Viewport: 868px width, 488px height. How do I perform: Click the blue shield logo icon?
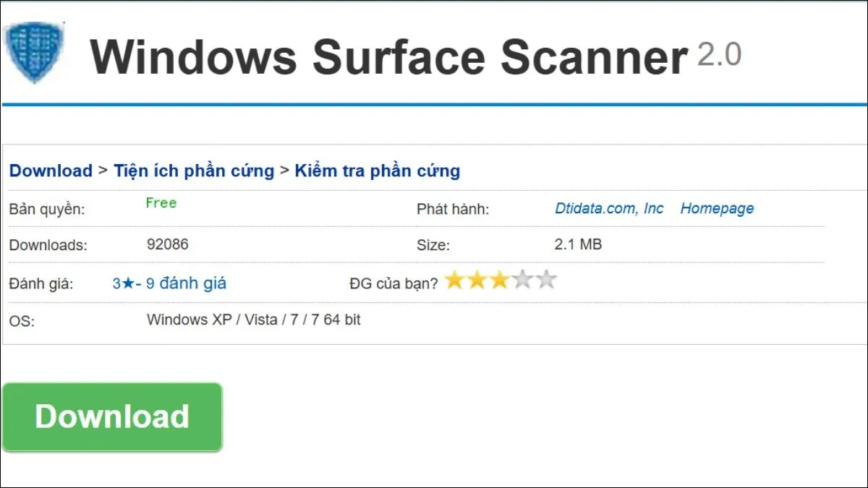click(33, 53)
